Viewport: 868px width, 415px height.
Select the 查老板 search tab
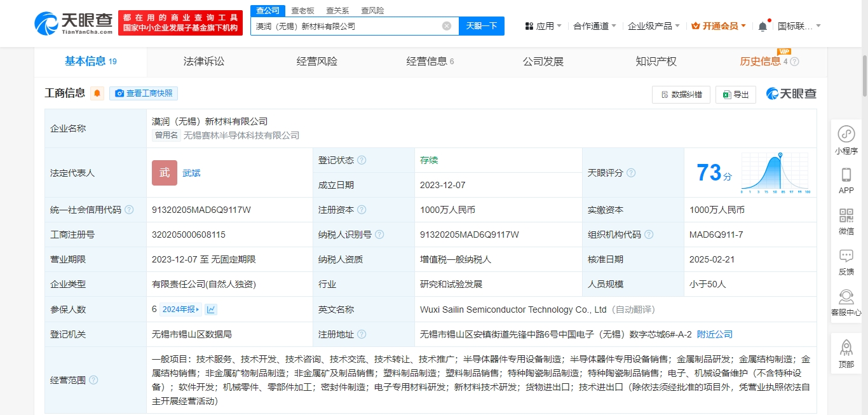(x=302, y=11)
